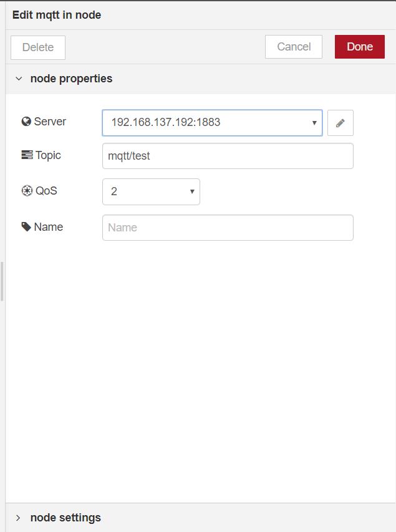Click into the empty Name input field
396x532 pixels.
tap(228, 228)
